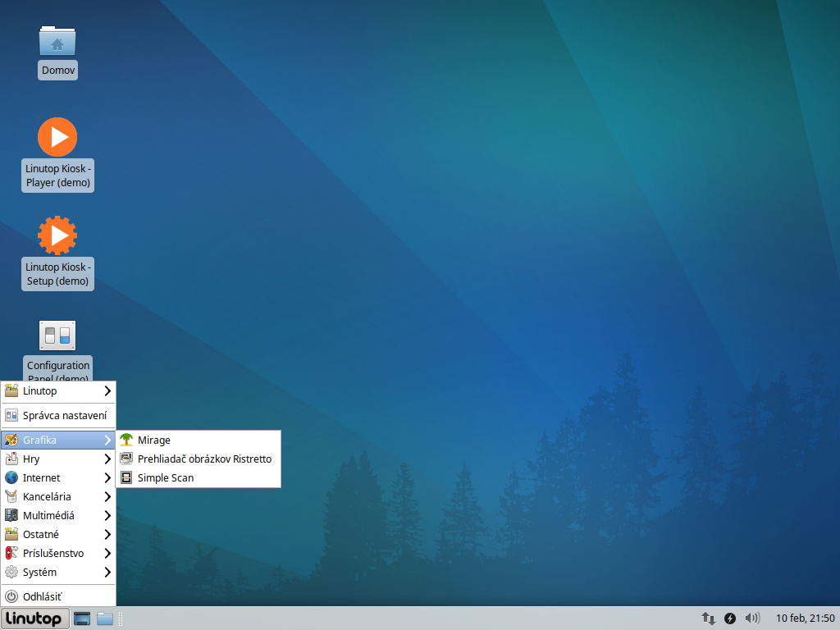
Task: Click the date and time clock
Action: (x=805, y=619)
